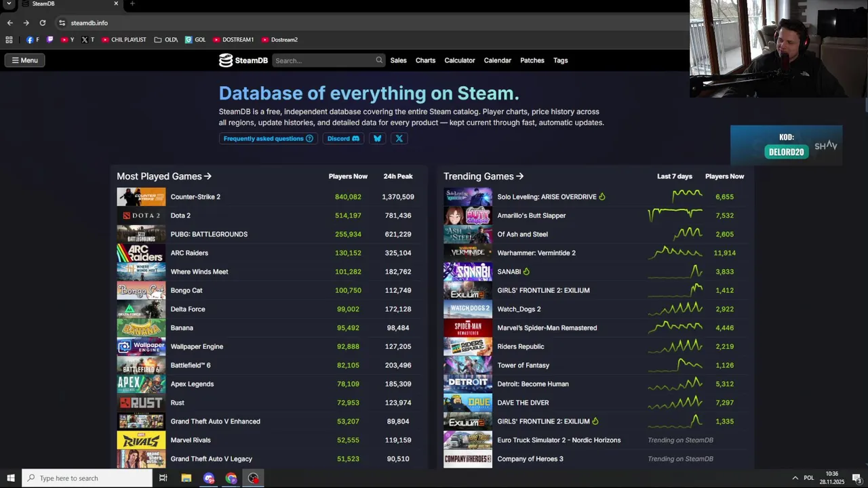Open the Dostream2 bookmark
Image resolution: width=868 pixels, height=488 pixels.
click(279, 40)
